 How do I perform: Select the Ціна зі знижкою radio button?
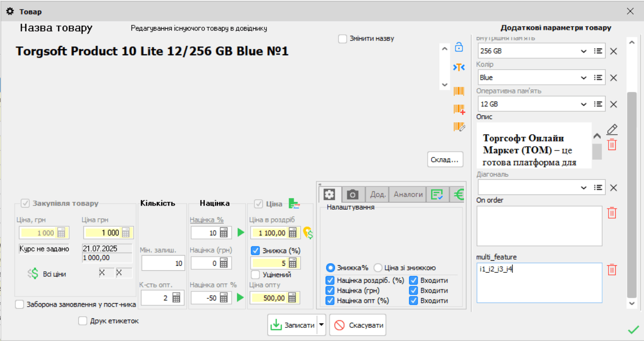click(378, 268)
